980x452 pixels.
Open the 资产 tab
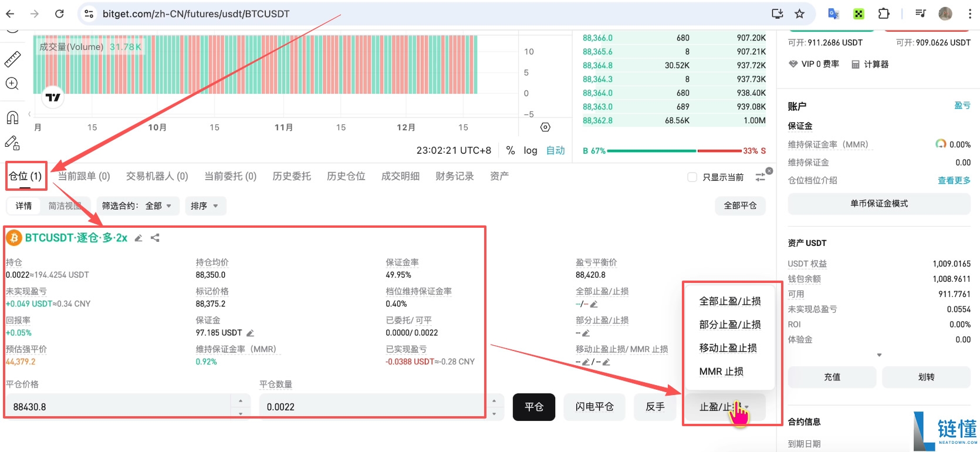coord(499,176)
